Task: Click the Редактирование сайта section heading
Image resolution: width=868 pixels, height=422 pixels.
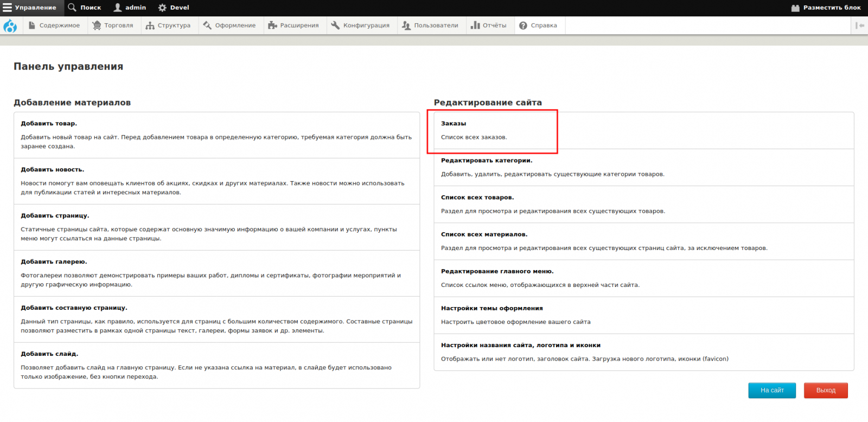Action: point(488,103)
